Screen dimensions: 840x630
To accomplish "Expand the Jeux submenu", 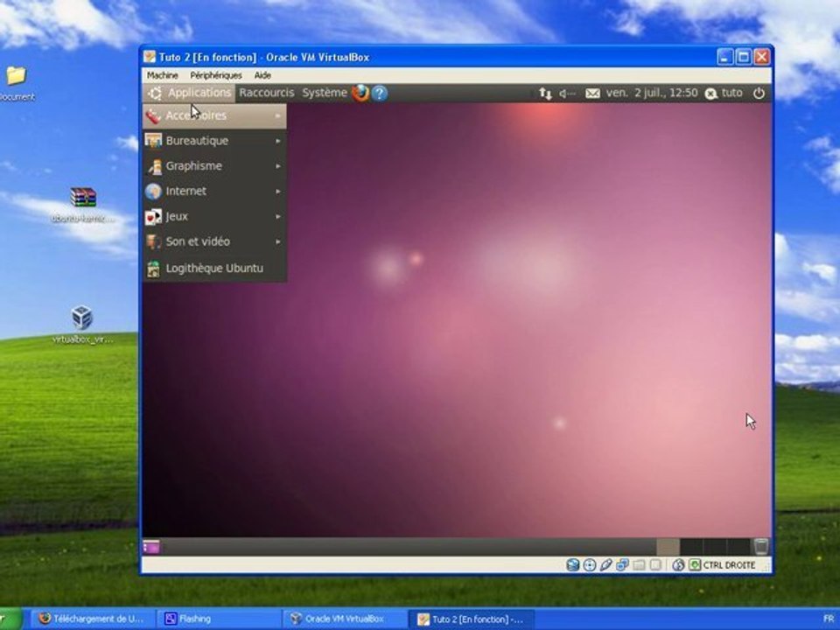I will [x=214, y=216].
